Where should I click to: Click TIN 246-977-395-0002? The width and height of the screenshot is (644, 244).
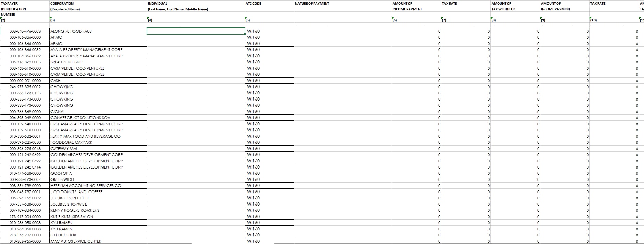point(25,87)
